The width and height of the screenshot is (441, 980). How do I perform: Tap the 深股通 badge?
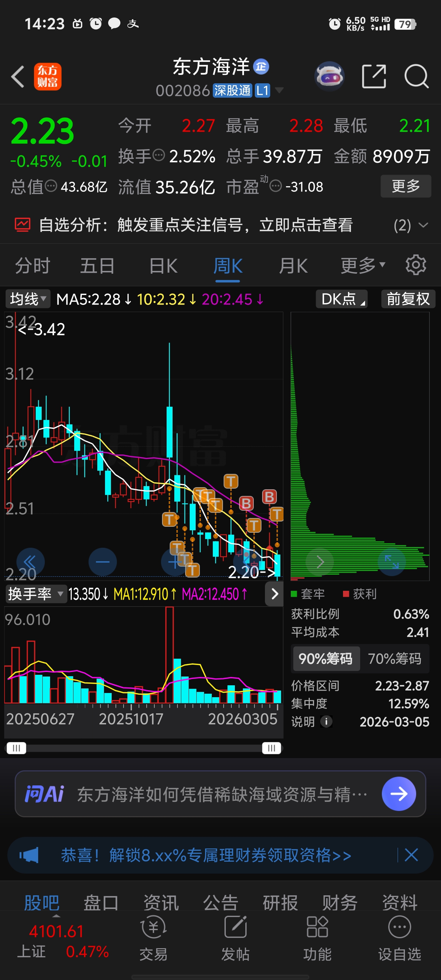click(232, 91)
